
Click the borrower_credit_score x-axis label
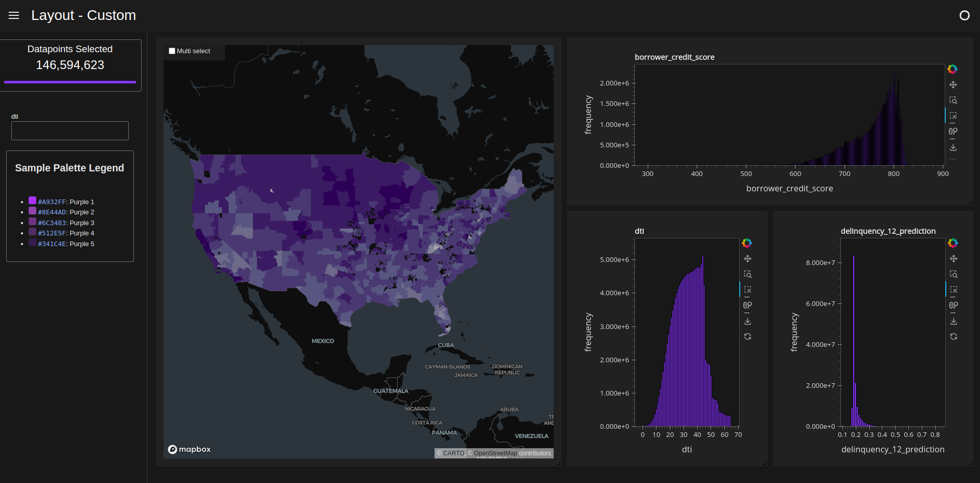790,188
